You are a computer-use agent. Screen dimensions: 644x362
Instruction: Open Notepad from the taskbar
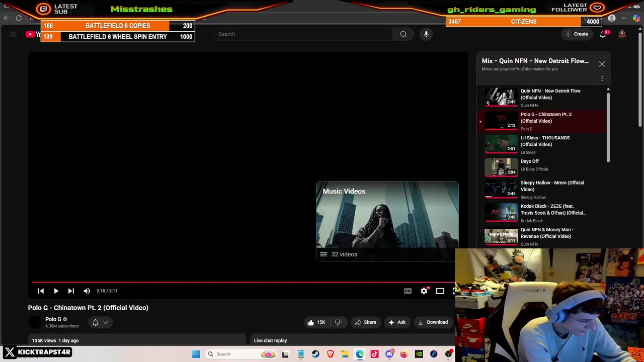click(300, 354)
